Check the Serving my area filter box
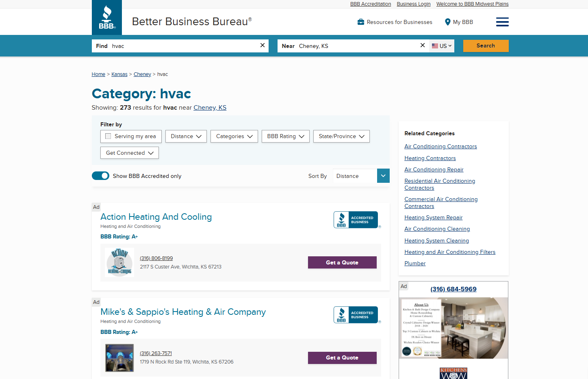The image size is (588, 379). pos(108,136)
